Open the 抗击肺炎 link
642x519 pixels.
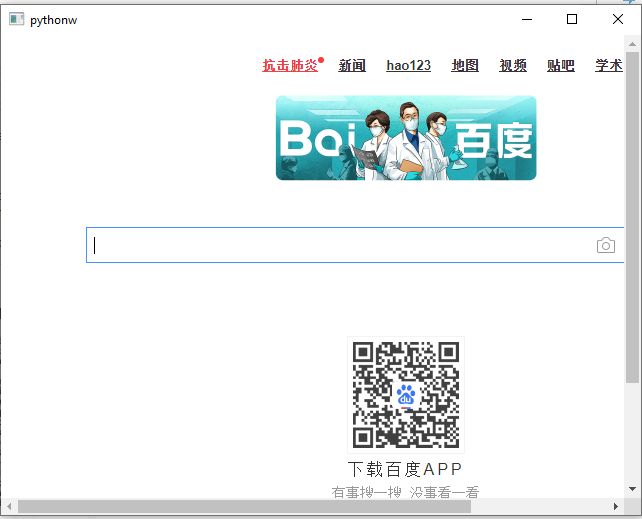pyautogui.click(x=290, y=65)
